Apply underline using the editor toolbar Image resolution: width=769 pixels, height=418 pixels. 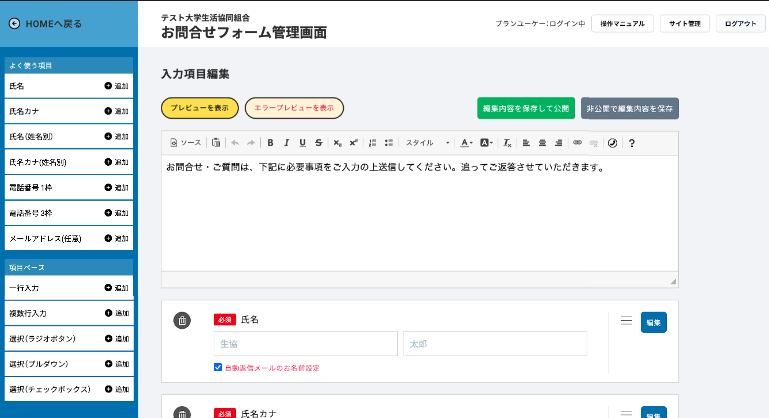coord(302,143)
